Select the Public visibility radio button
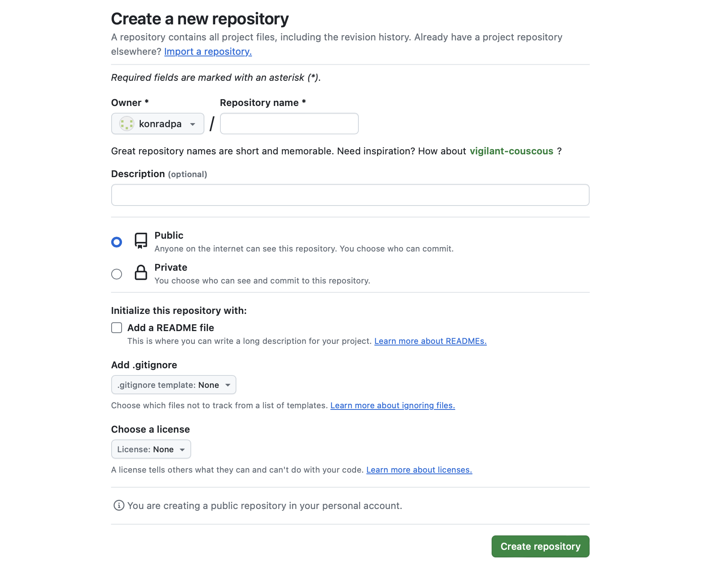This screenshot has width=728, height=571. (x=117, y=242)
